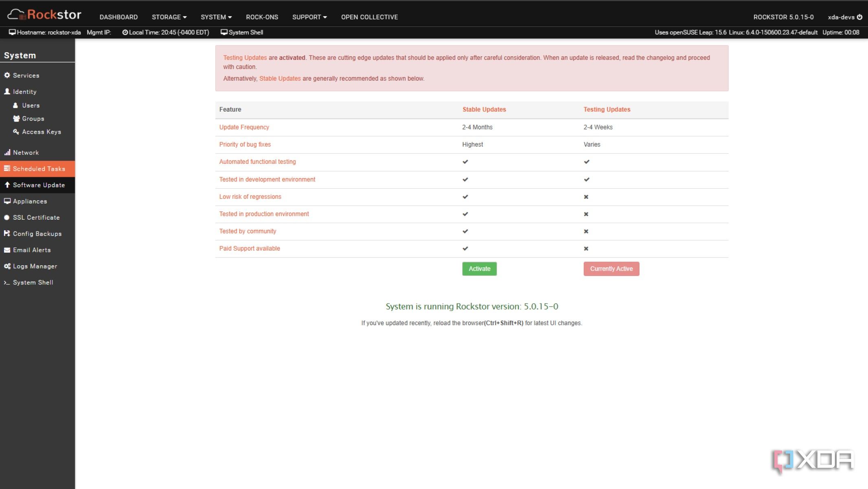This screenshot has height=489, width=868.
Task: Select the Update Frequency feature row
Action: (x=471, y=128)
